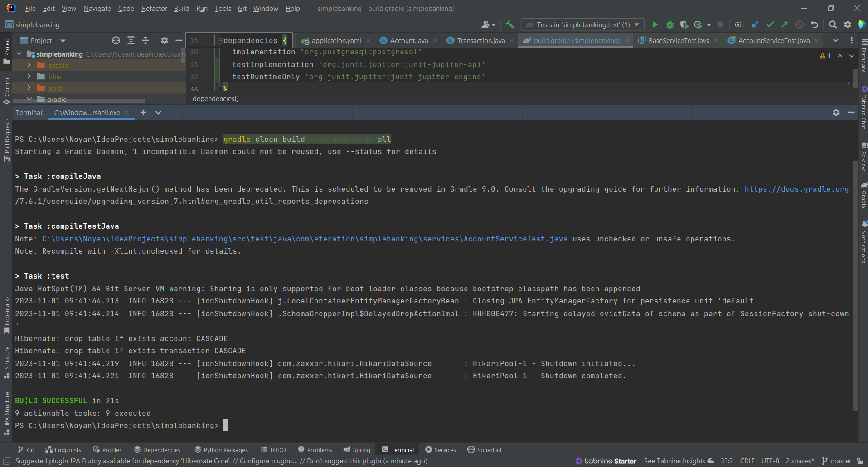Select opened file target icon in Project panel
868x467 pixels.
[x=116, y=41]
